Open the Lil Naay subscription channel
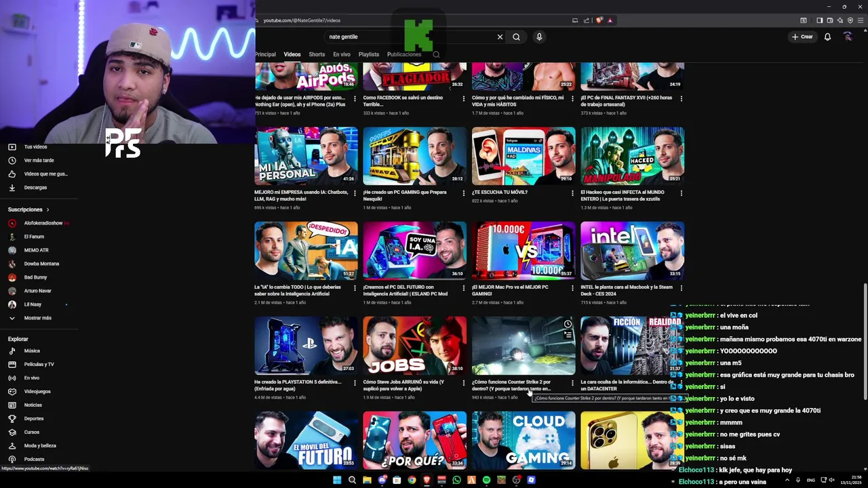This screenshot has height=488, width=868. 25,304
